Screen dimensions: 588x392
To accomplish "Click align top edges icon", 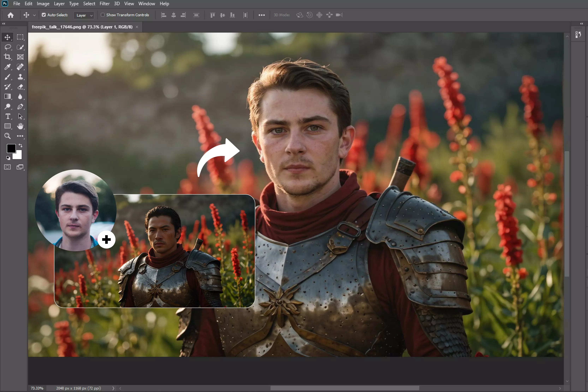I will tap(212, 15).
